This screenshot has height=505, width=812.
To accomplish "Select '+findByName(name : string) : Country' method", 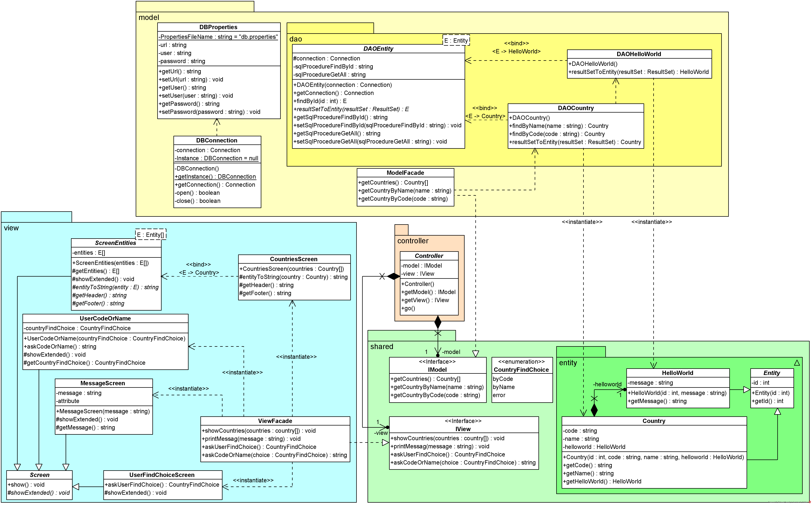I will tap(559, 126).
